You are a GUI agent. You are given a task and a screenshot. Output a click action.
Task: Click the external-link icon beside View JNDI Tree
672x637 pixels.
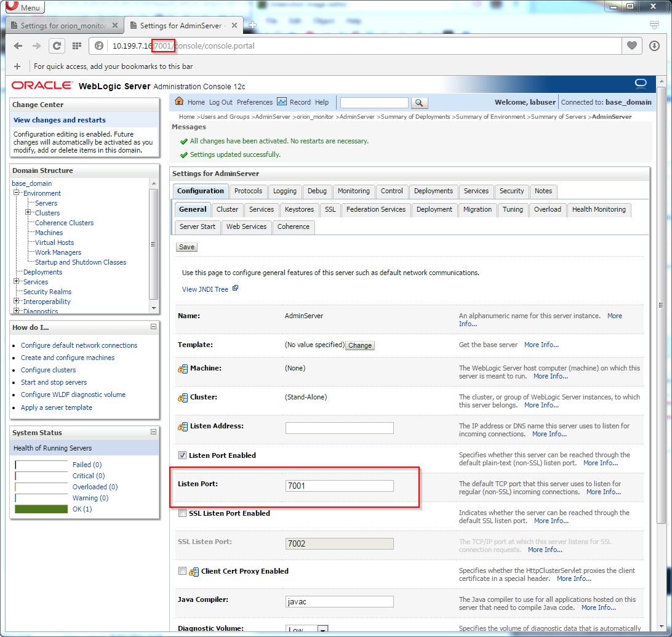pos(235,289)
